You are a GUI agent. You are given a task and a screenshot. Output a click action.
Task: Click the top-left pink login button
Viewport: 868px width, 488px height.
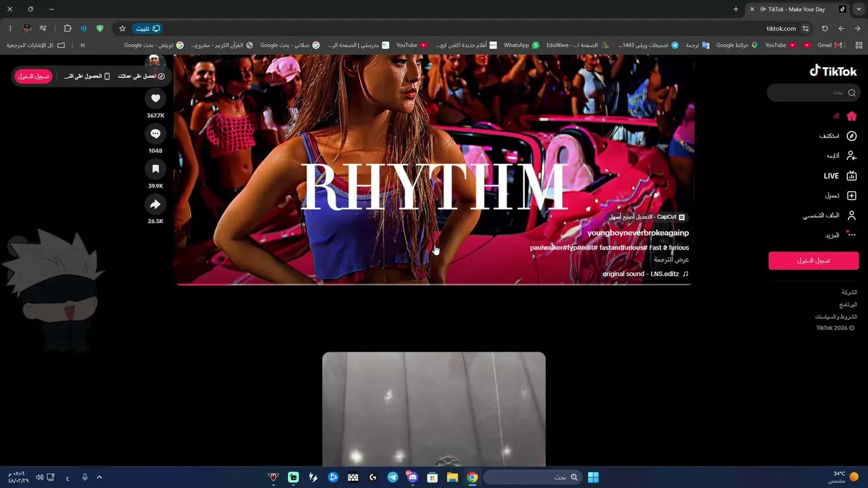click(33, 77)
